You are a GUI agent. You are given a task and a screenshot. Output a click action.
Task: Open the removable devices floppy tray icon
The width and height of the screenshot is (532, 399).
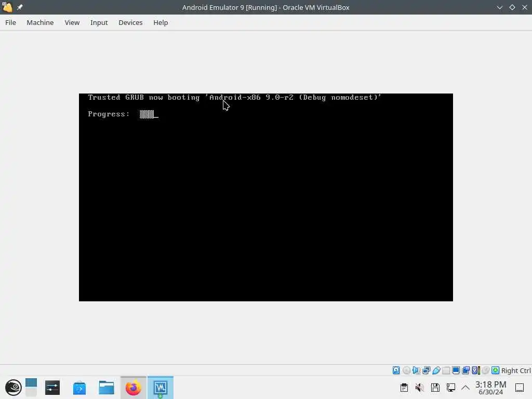click(x=435, y=388)
